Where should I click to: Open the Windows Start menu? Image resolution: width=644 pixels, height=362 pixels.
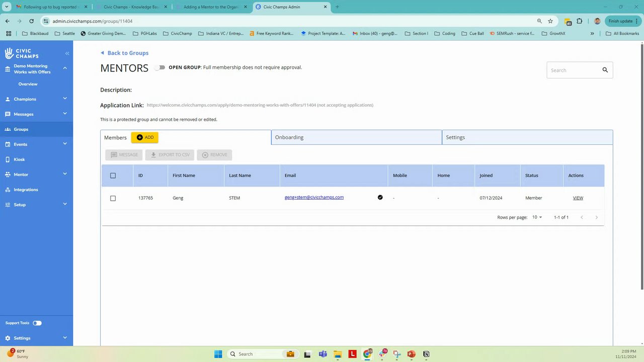pyautogui.click(x=218, y=354)
